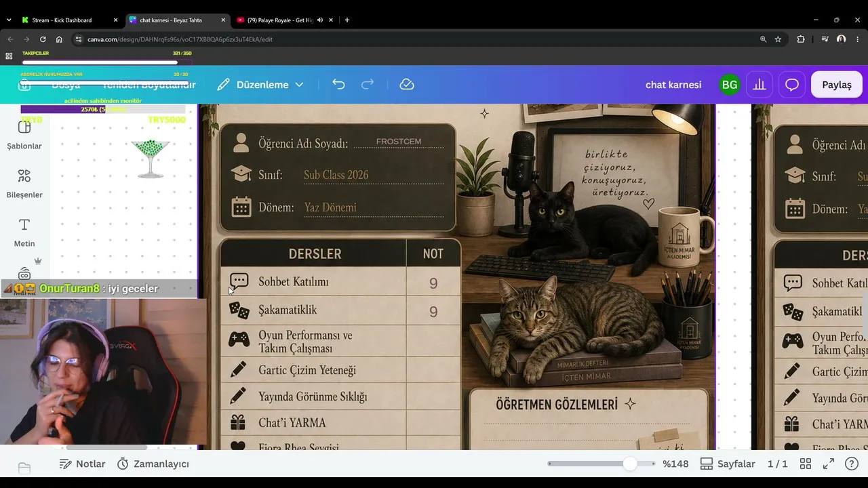Open the Bileşenler sidebar panel
Viewport: 868px width, 488px height.
click(24, 184)
